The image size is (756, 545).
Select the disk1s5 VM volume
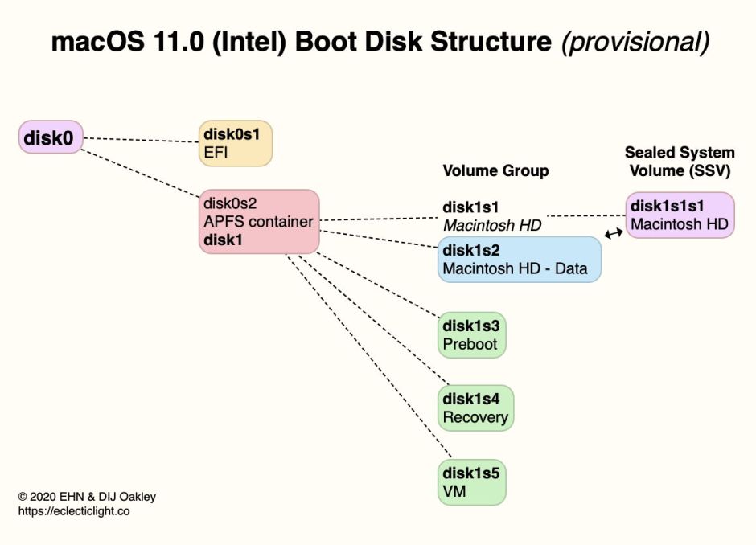pos(472,481)
